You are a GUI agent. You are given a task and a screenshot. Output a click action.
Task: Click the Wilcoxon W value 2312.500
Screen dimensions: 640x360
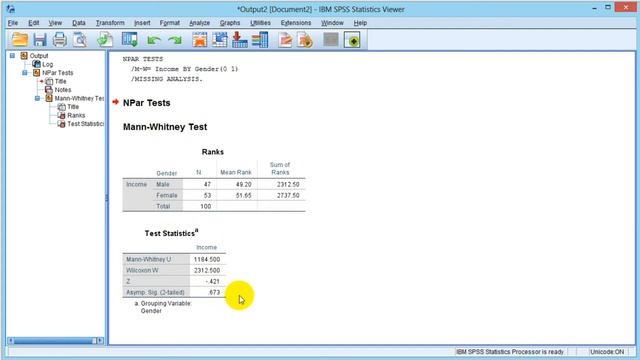[207, 270]
